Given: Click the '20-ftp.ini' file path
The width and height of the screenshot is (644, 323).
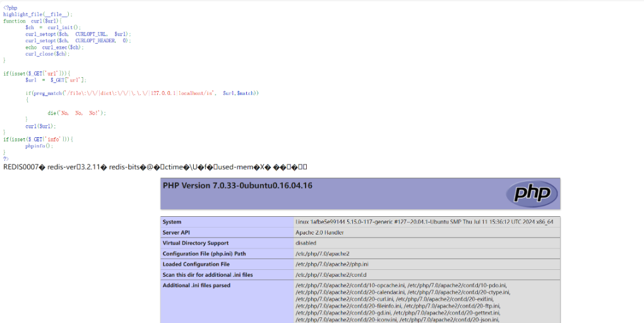Looking at the screenshot, I should pyautogui.click(x=452, y=306).
